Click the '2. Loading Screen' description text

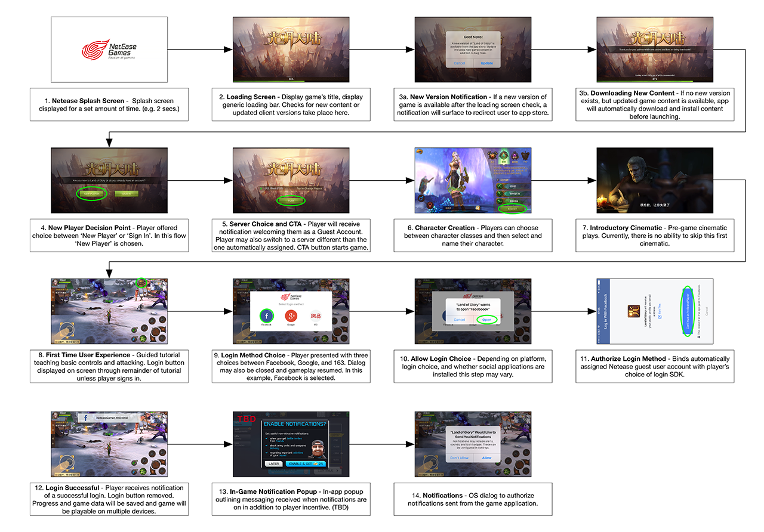point(291,104)
